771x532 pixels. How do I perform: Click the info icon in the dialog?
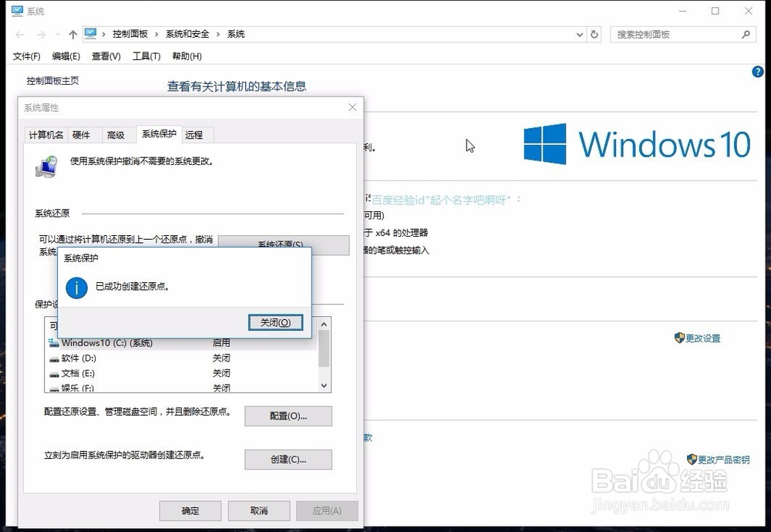point(76,288)
